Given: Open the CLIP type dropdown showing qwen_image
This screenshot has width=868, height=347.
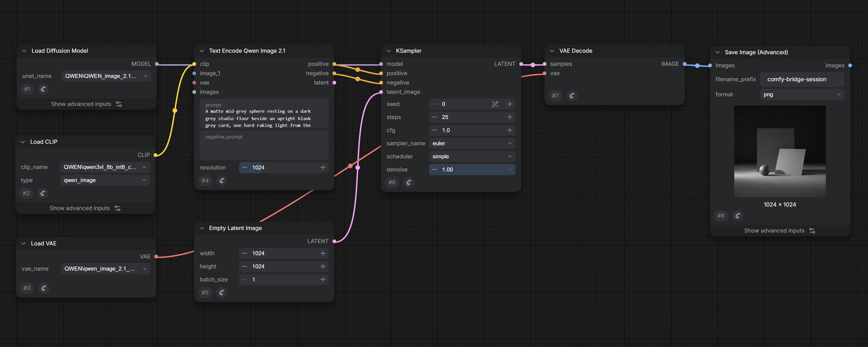Looking at the screenshot, I should point(105,180).
